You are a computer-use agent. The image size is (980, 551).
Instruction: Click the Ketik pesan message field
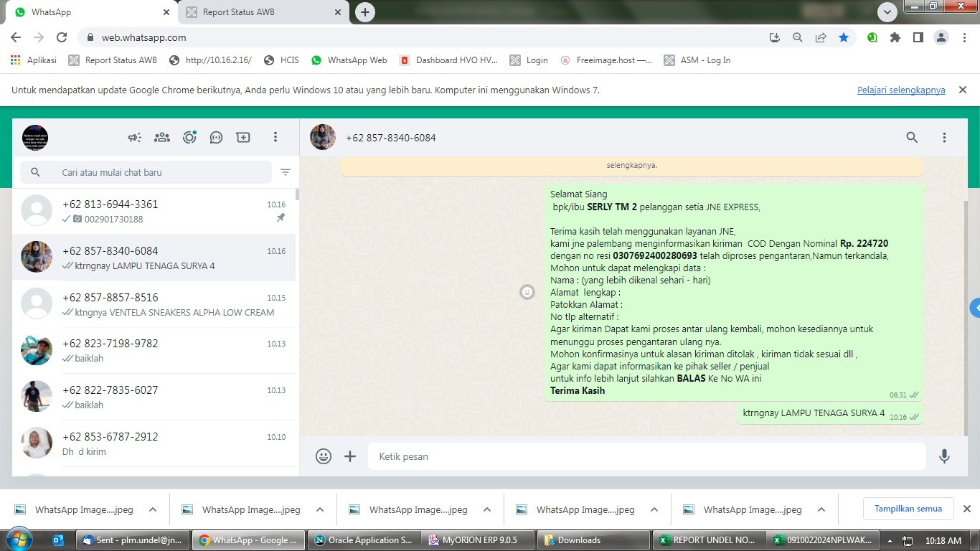pos(646,456)
